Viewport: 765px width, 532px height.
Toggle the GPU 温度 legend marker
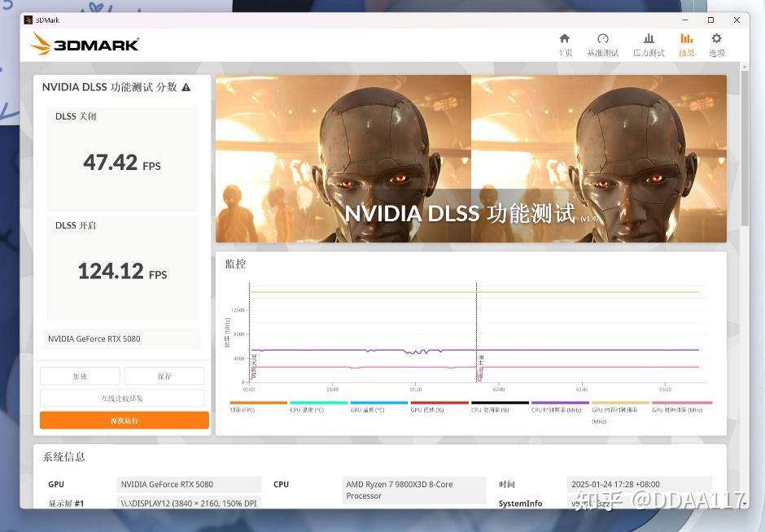pyautogui.click(x=377, y=403)
